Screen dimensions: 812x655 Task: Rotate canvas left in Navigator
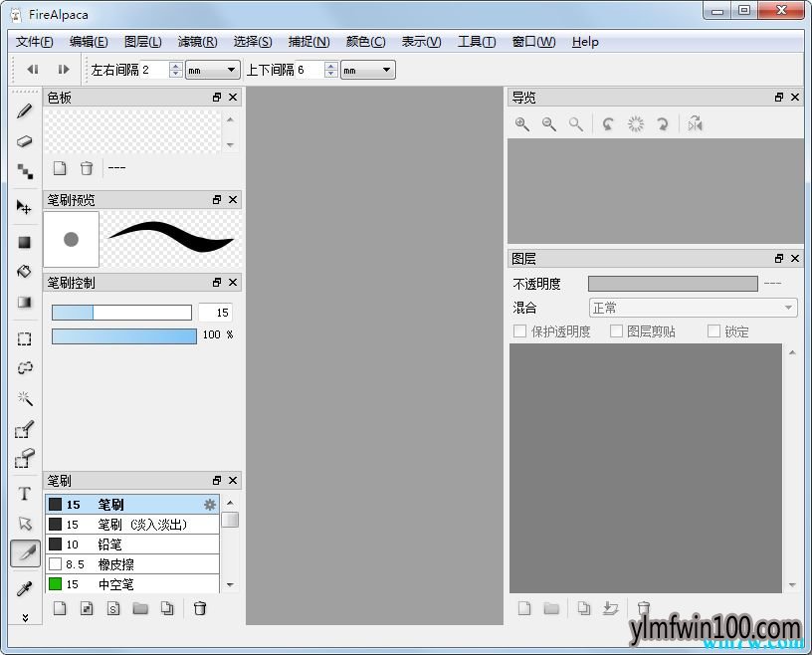pyautogui.click(x=608, y=124)
